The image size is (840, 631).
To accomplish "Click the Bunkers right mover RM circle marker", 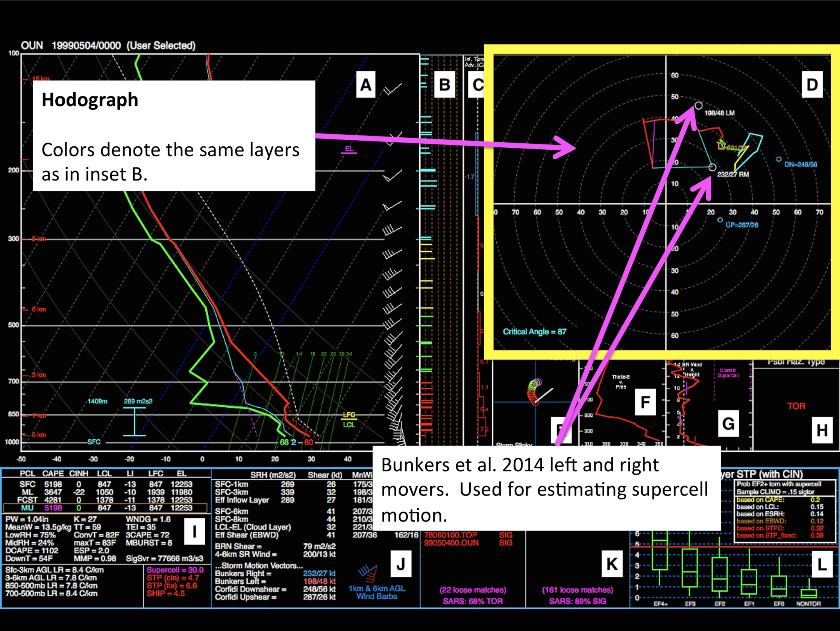I will 713,167.
